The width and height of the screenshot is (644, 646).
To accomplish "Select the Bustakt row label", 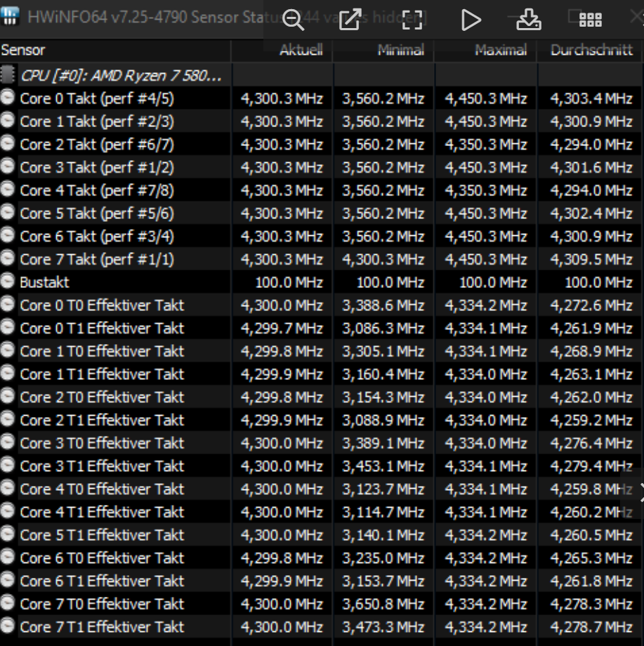I will tap(44, 282).
